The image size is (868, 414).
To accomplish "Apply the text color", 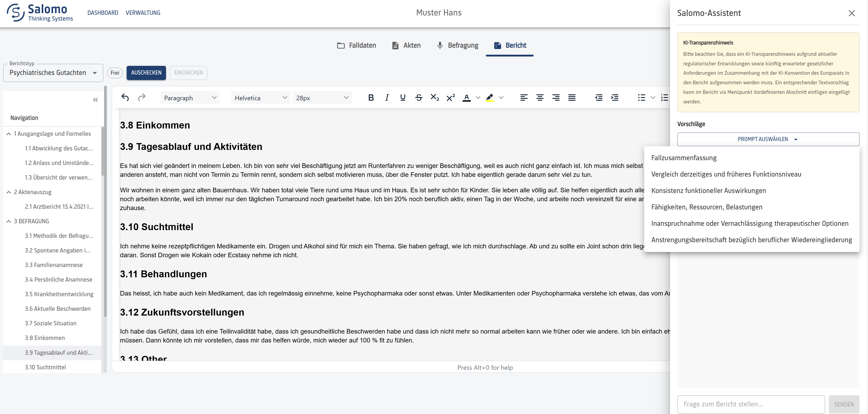I will 467,98.
